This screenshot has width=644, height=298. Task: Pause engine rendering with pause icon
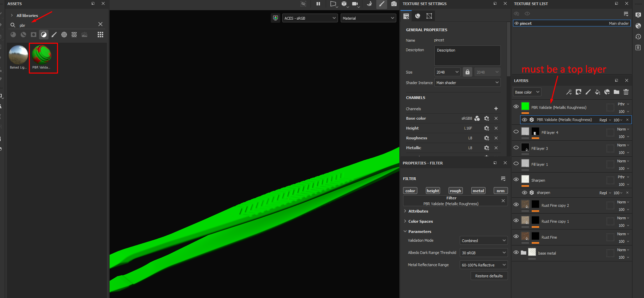(x=318, y=4)
